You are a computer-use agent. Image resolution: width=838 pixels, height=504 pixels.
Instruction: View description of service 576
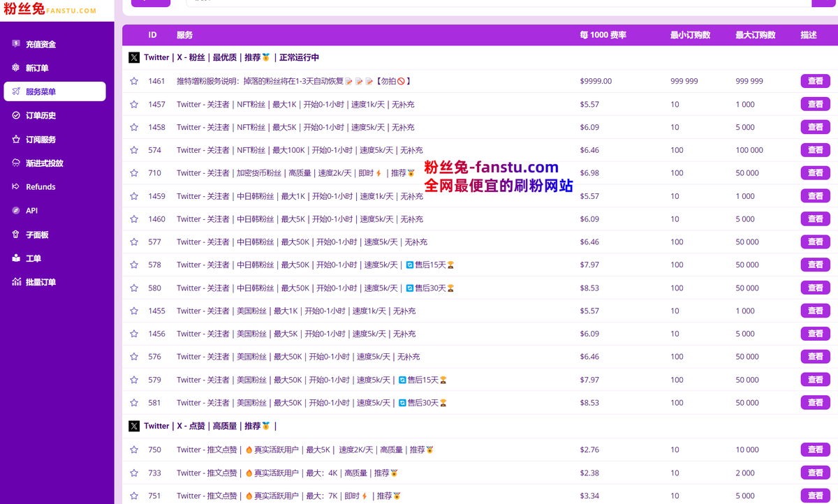coord(815,357)
